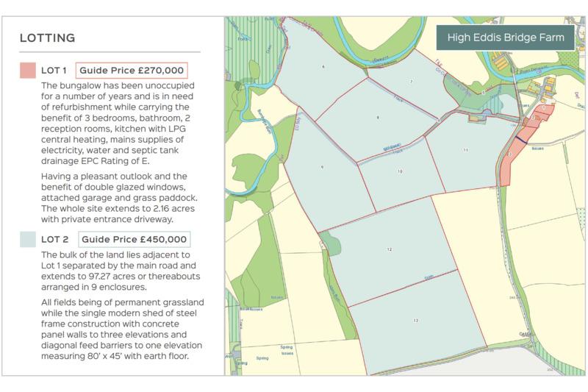Select the Guide Price £270,000 box
588x392 pixels.
pyautogui.click(x=132, y=70)
